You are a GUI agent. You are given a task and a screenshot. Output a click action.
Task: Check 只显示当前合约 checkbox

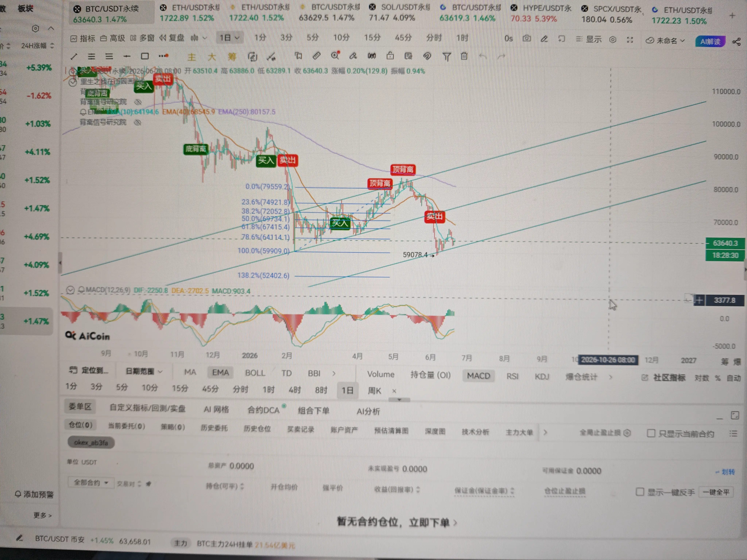click(651, 433)
